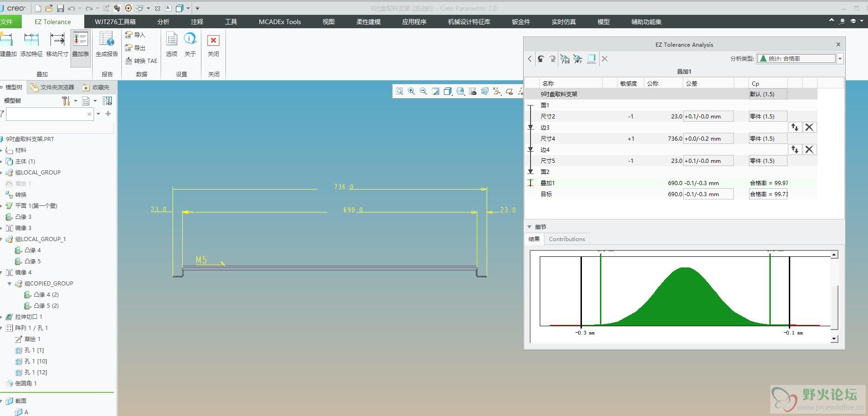Clear the model tree search box
Viewport: 868px width, 416px height.
point(89,114)
